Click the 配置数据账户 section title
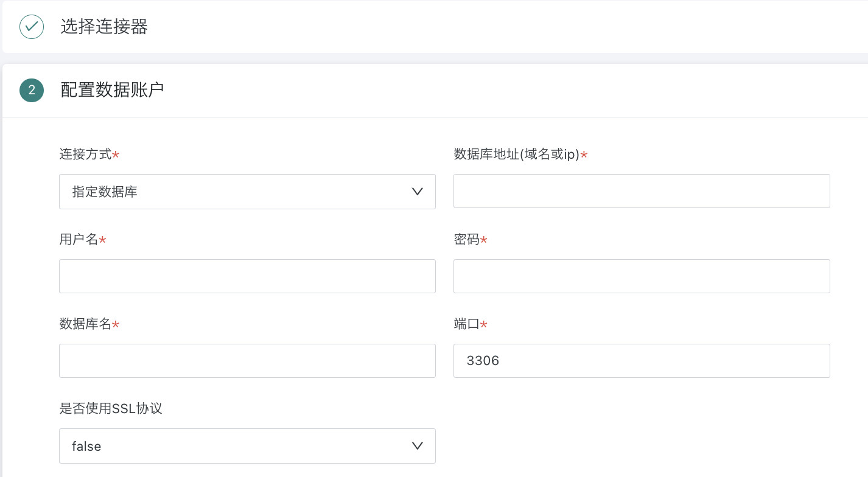This screenshot has width=868, height=477. 112,90
